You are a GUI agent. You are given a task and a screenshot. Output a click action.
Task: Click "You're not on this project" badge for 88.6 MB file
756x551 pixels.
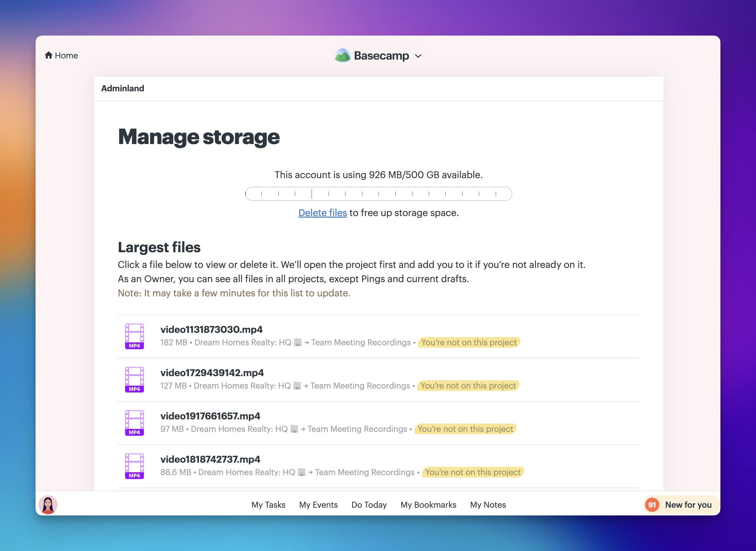tap(473, 473)
